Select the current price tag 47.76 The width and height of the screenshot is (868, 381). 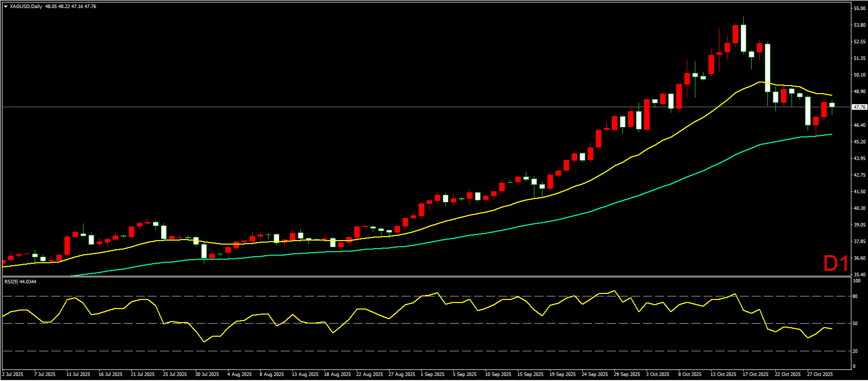click(859, 107)
